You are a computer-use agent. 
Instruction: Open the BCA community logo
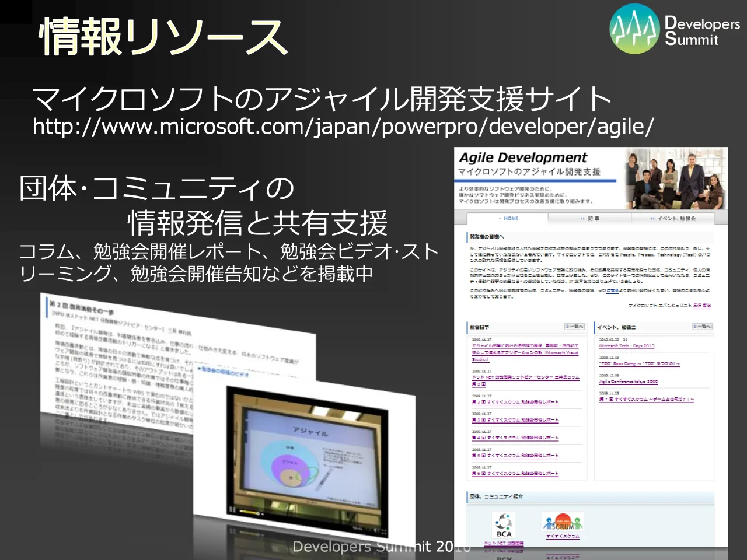click(x=504, y=524)
